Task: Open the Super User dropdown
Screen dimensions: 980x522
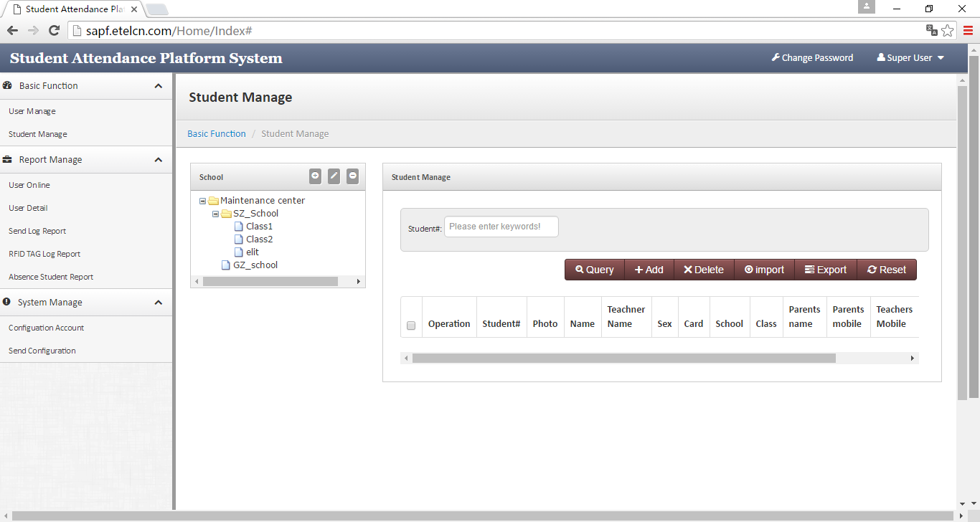Action: (x=910, y=58)
